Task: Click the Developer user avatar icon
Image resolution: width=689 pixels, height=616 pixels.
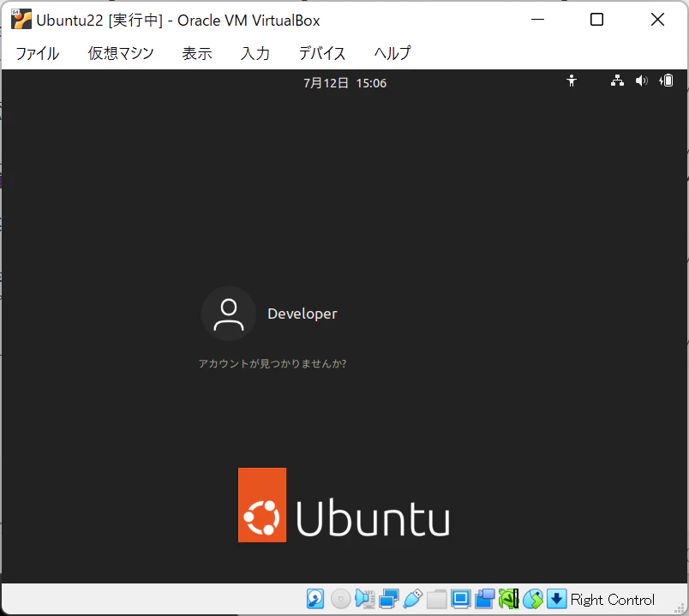Action: [x=229, y=314]
